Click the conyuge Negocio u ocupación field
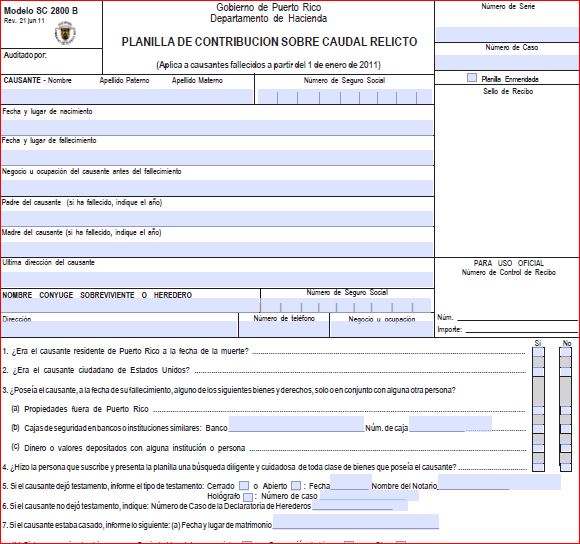580x544 pixels. click(x=382, y=328)
